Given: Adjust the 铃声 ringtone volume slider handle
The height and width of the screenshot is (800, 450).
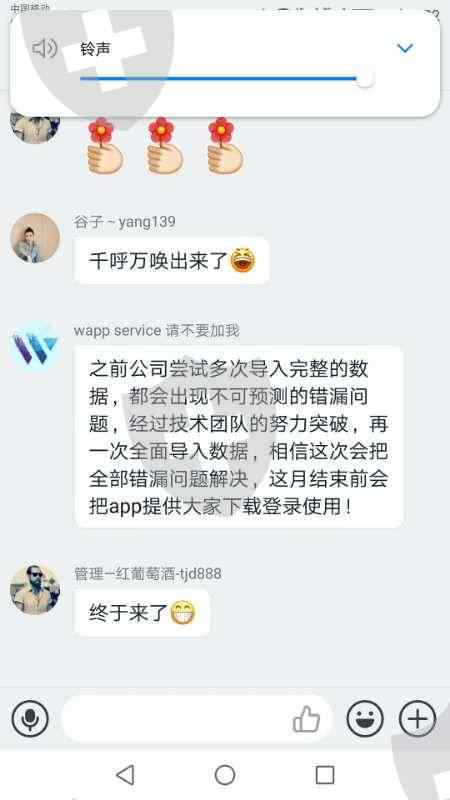Looking at the screenshot, I should [x=364, y=79].
